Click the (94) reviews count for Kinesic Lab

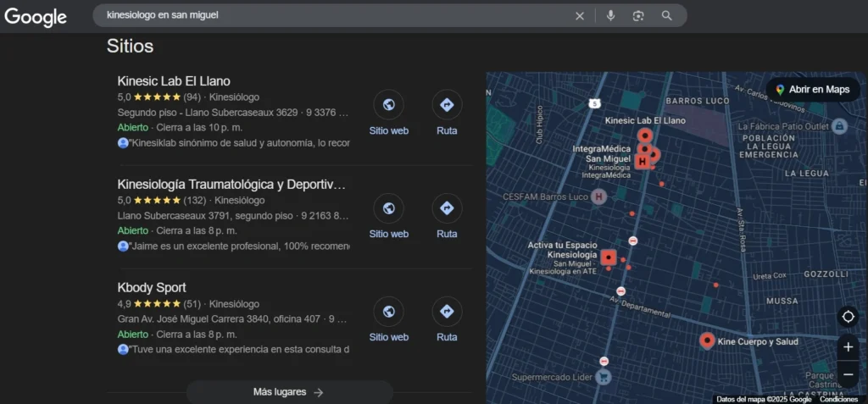[x=192, y=97]
